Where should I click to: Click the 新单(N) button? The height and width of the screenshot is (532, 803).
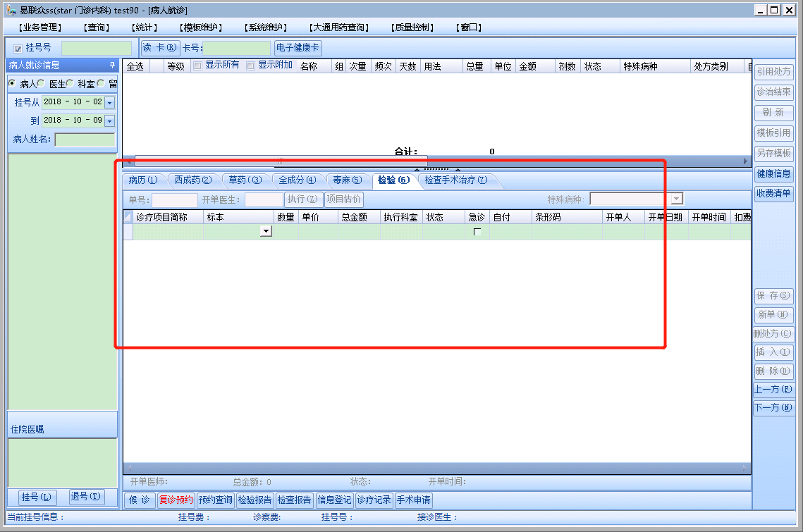click(x=774, y=314)
